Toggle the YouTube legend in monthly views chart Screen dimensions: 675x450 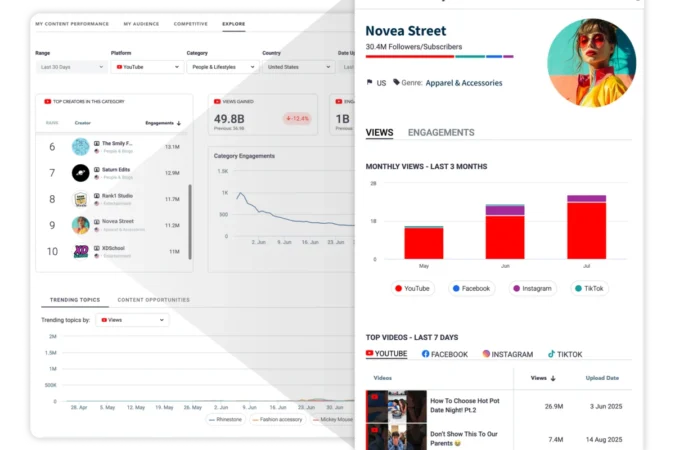point(412,289)
